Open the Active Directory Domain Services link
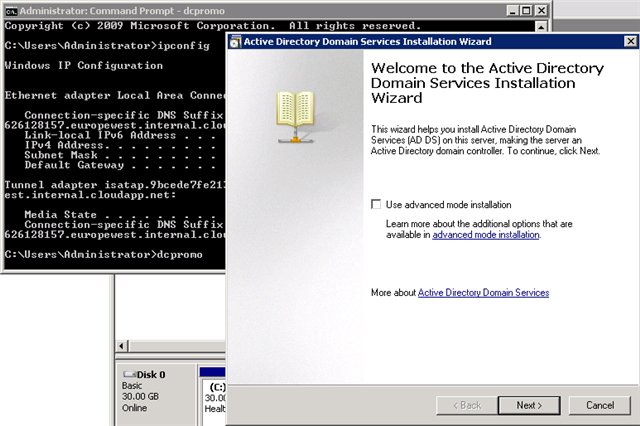This screenshot has height=426, width=640. click(483, 293)
